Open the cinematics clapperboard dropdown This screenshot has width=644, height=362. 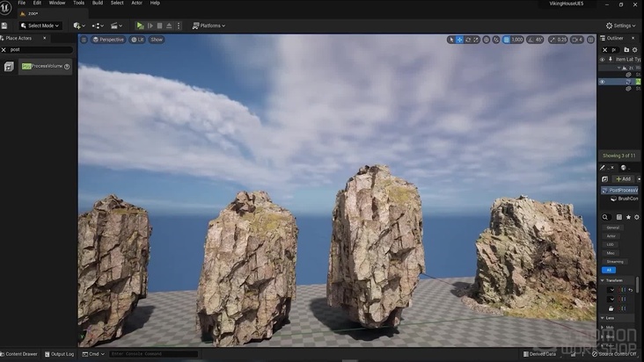tap(116, 25)
